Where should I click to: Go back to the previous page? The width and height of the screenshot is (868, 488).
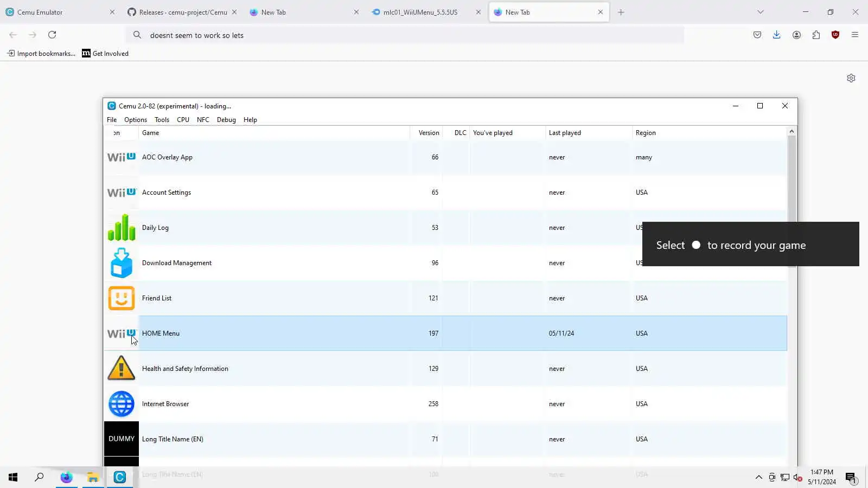tap(13, 35)
